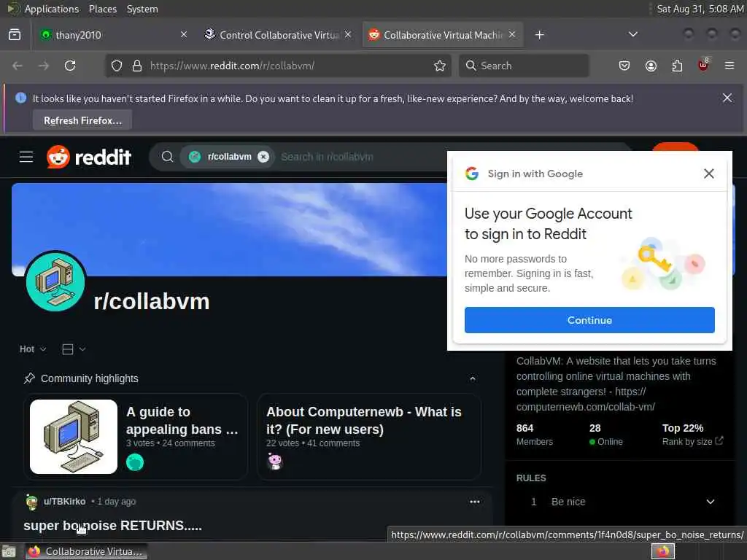The image size is (747, 560).
Task: Open the r/collabvm community avatar
Action: (x=55, y=281)
